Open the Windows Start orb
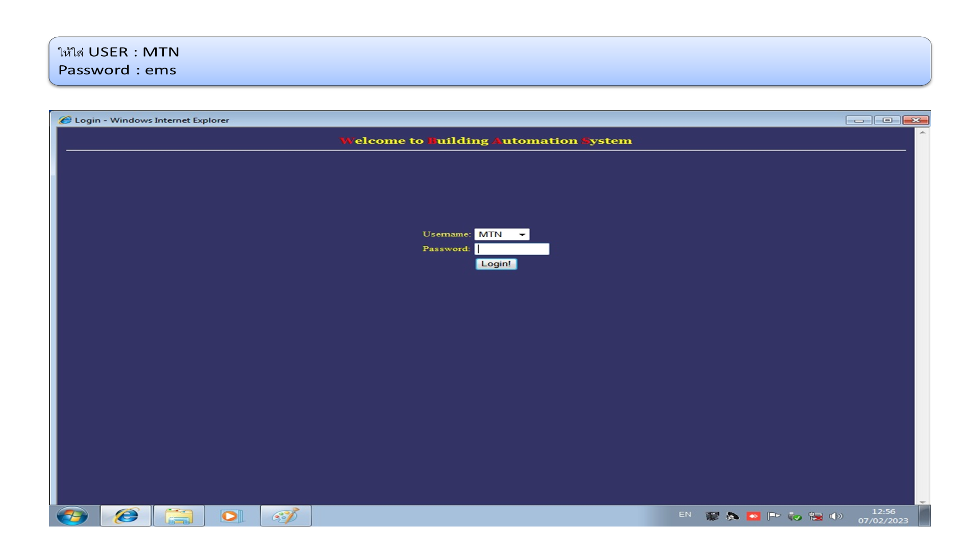The width and height of the screenshot is (980, 551). 72,516
